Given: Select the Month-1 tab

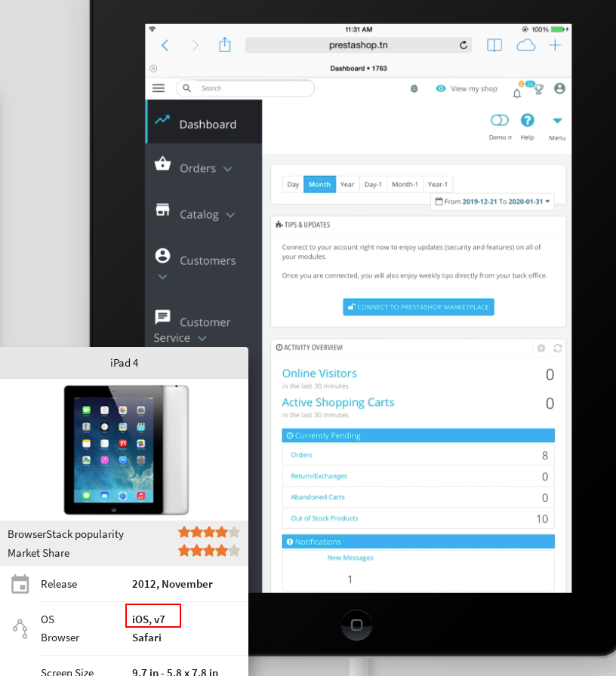Looking at the screenshot, I should pyautogui.click(x=405, y=185).
